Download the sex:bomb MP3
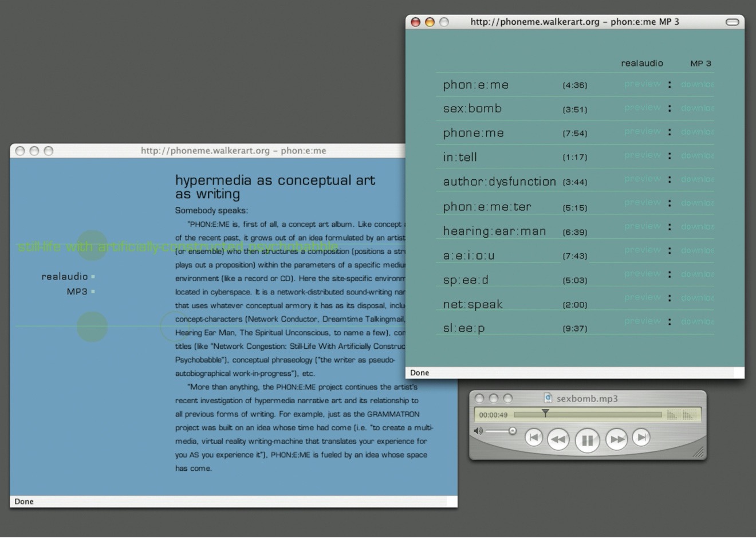The width and height of the screenshot is (756, 539). point(697,108)
